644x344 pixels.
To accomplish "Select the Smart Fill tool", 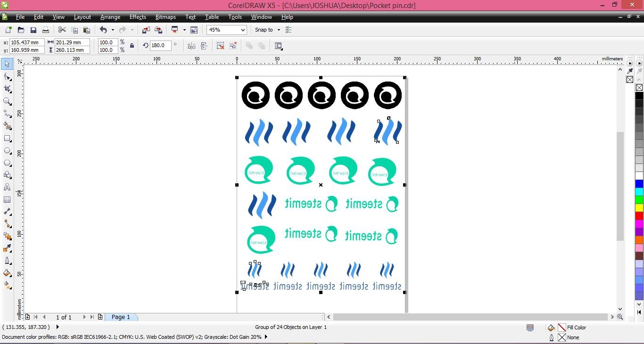I will (x=7, y=126).
